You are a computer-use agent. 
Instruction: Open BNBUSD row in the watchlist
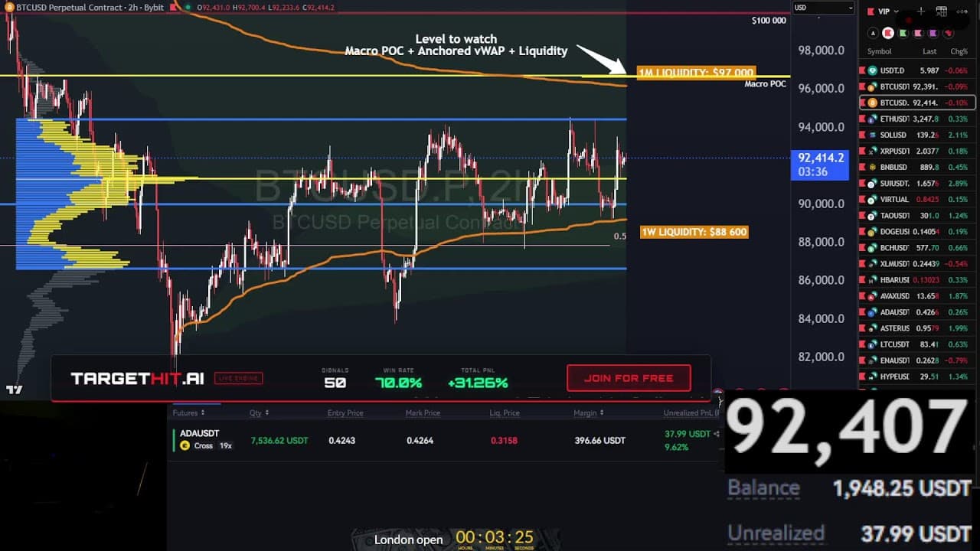pos(918,167)
